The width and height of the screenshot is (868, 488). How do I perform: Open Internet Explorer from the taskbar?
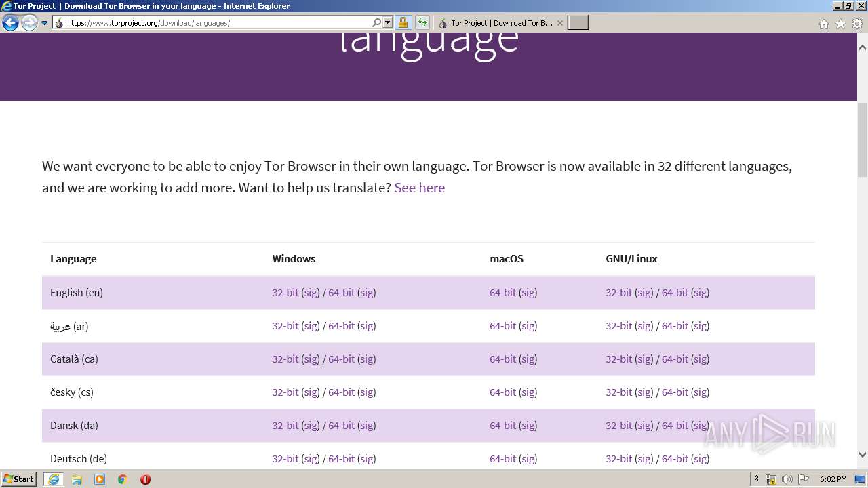click(x=54, y=479)
